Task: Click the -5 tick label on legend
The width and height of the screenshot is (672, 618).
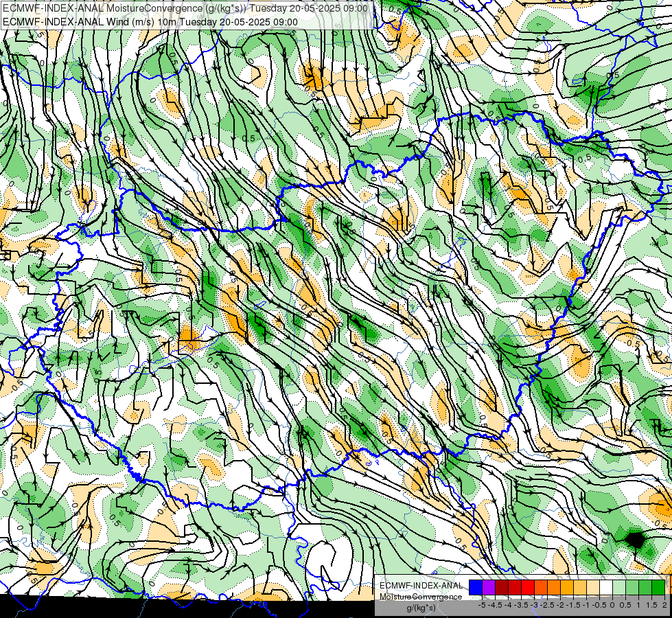Action: [482, 605]
